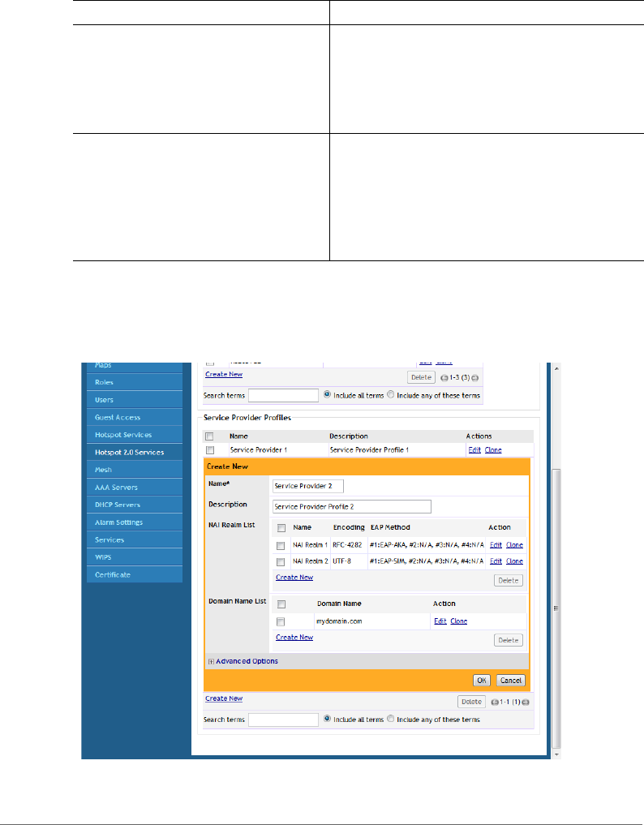
Task: Click previous-page arrow beside 1-1 (1) pager
Action: (495, 702)
